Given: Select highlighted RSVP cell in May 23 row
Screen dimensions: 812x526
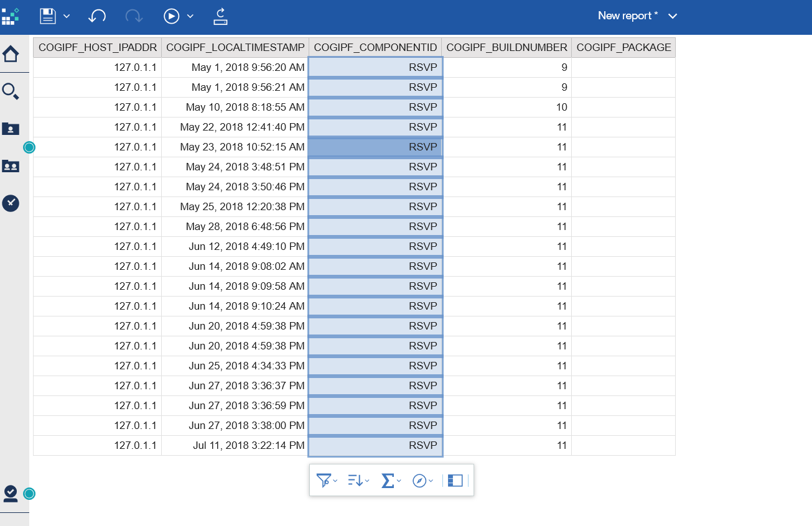Looking at the screenshot, I should pyautogui.click(x=375, y=147).
